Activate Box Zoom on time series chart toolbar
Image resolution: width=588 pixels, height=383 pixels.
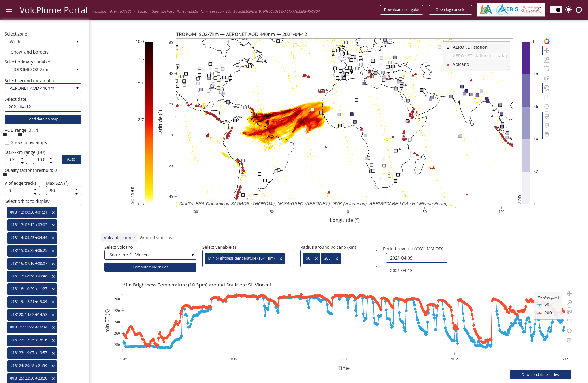(569, 303)
